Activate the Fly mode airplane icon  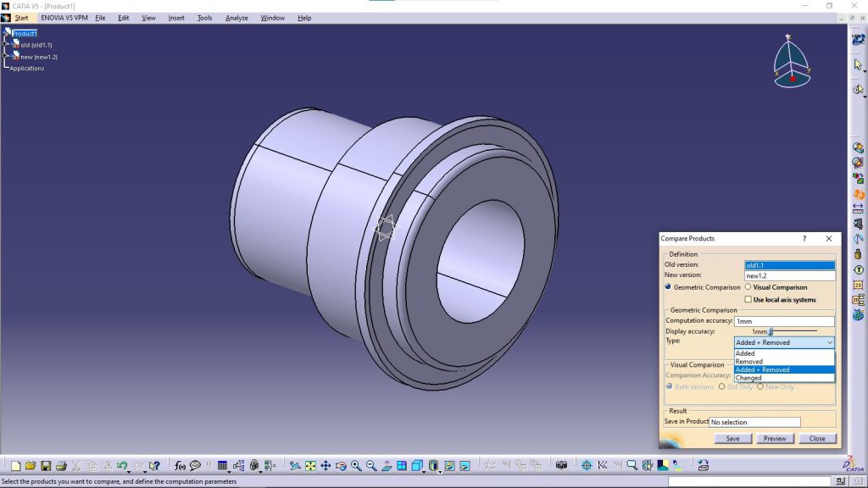pyautogui.click(x=295, y=466)
